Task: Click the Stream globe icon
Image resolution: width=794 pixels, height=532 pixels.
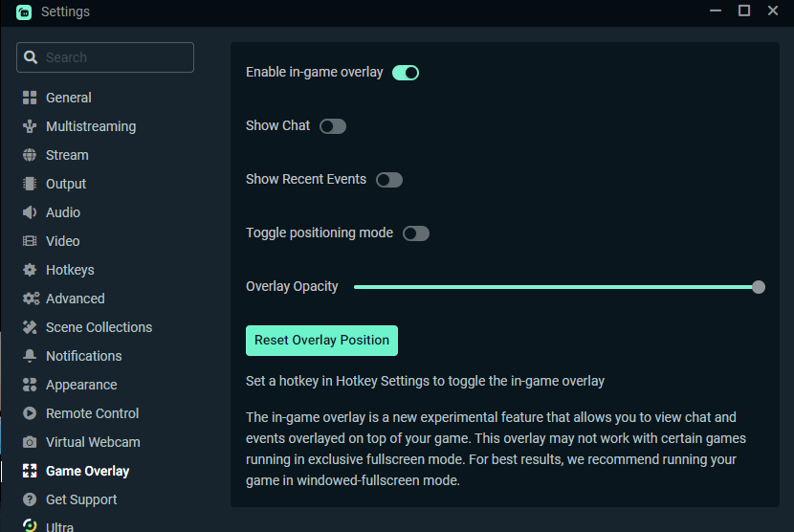Action: coord(30,155)
